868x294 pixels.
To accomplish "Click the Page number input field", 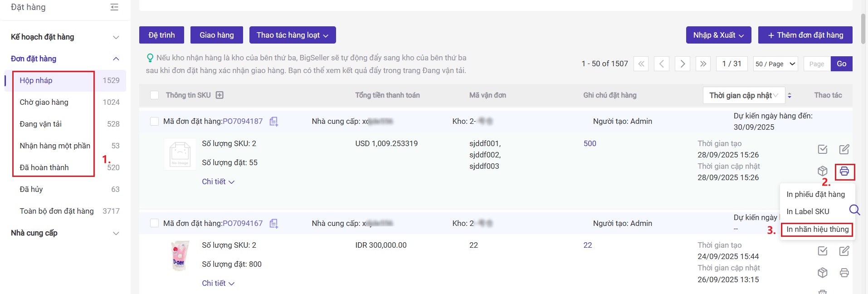I will (817, 64).
